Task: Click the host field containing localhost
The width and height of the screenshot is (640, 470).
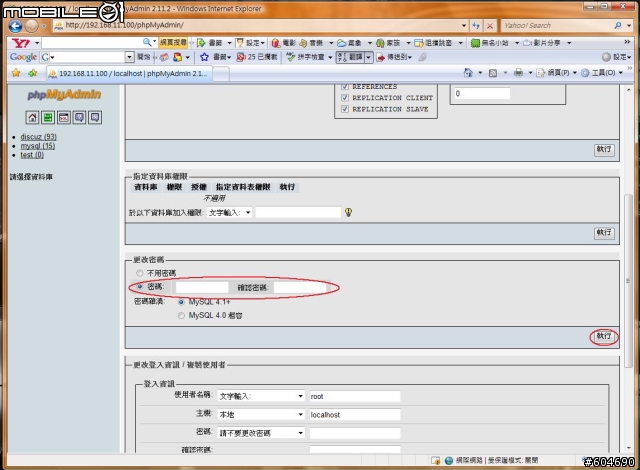Action: [355, 415]
